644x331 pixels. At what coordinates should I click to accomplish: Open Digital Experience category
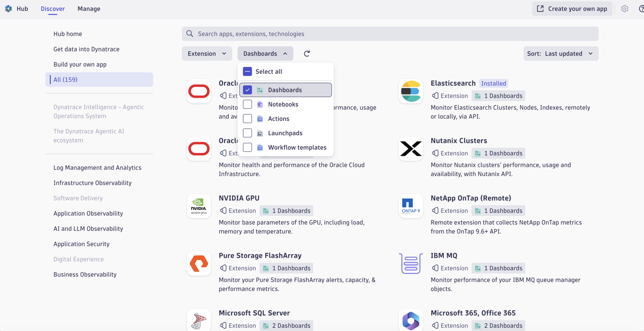coord(78,259)
